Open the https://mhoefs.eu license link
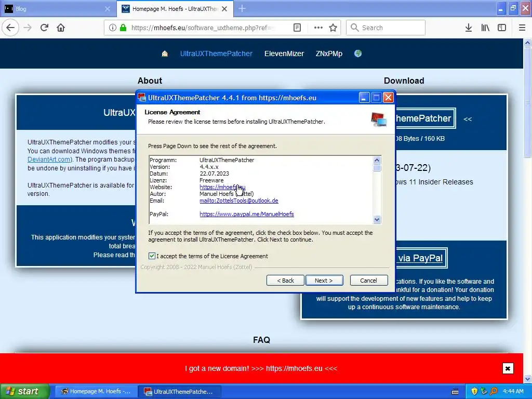Image resolution: width=532 pixels, height=399 pixels. pyautogui.click(x=222, y=187)
